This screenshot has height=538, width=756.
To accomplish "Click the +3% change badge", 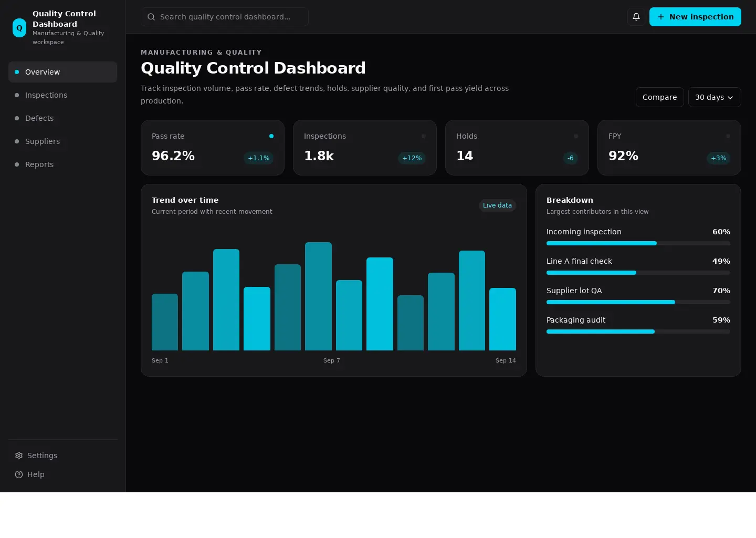I will click(718, 158).
